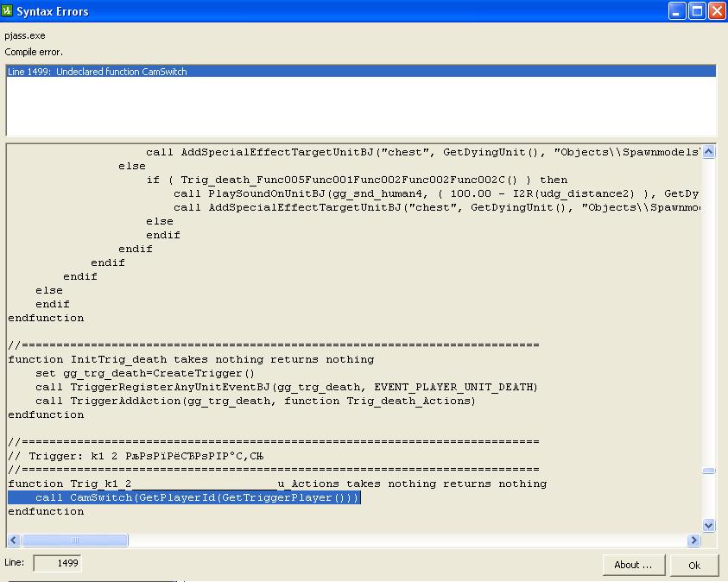Screen dimensions: 728x582
Task: Click the function InitTrig_death line
Action: point(191,360)
